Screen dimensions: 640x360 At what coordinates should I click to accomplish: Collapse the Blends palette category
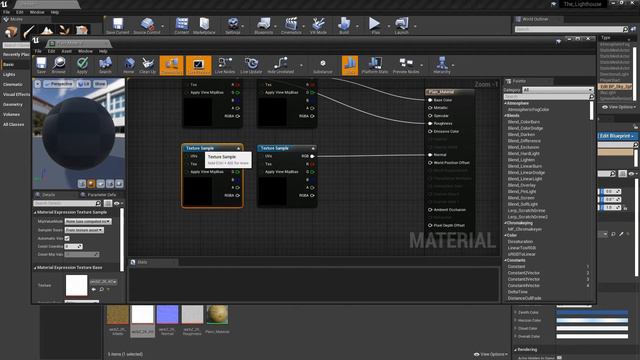tap(505, 116)
